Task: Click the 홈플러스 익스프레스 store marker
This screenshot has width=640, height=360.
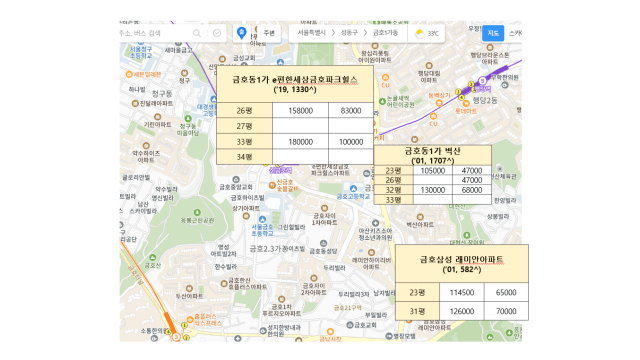Action: point(190,319)
